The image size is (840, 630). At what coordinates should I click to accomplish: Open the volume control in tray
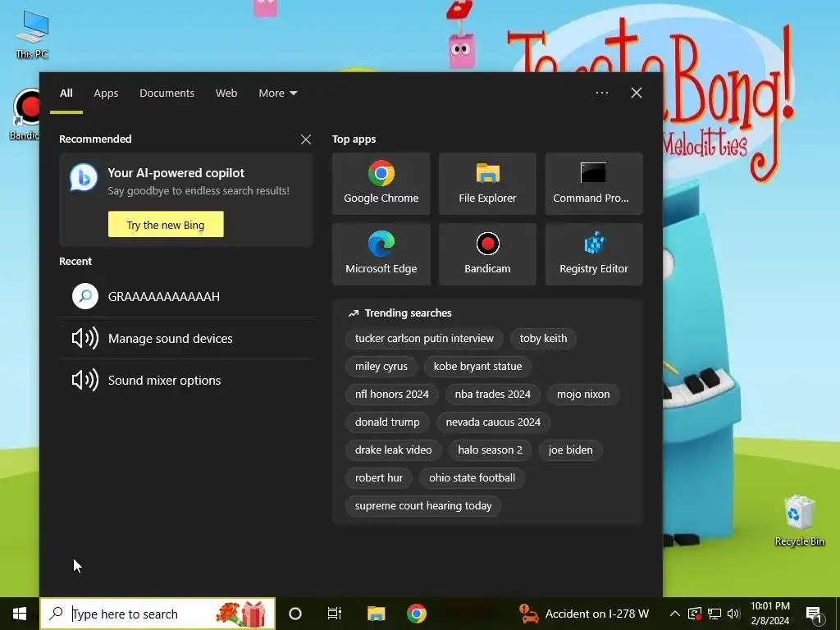click(733, 614)
